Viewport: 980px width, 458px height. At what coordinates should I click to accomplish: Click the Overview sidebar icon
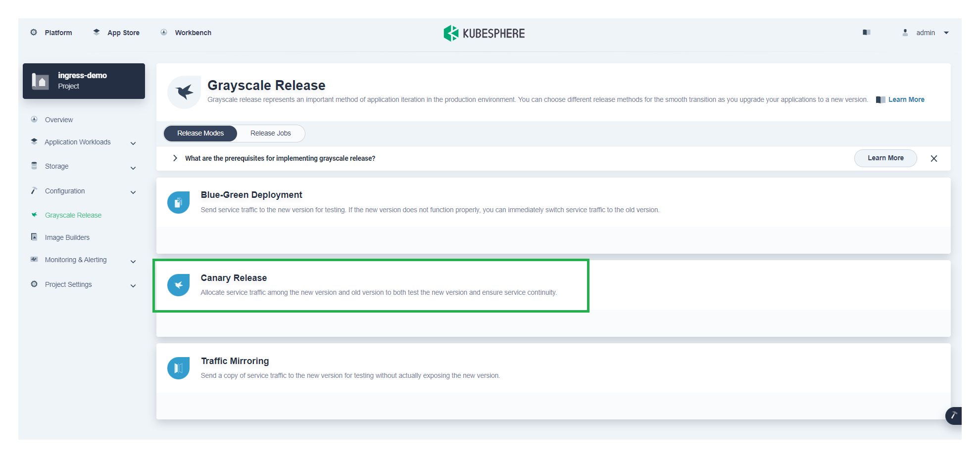pyautogui.click(x=34, y=119)
